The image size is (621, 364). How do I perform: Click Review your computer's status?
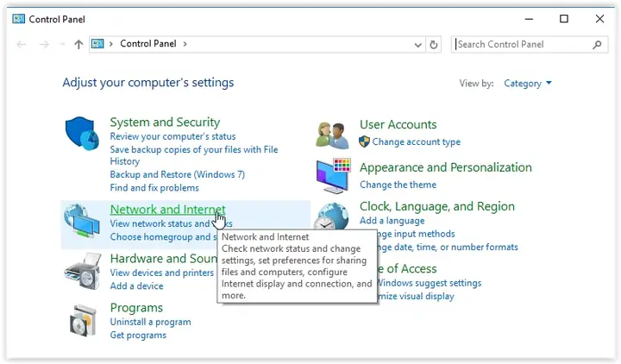[x=172, y=136]
